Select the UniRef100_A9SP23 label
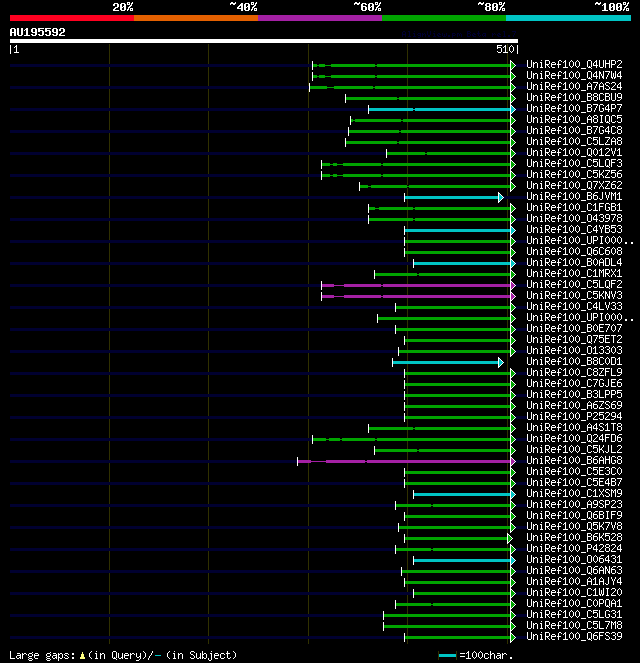Screen dimensions: 640x663 pos(574,504)
